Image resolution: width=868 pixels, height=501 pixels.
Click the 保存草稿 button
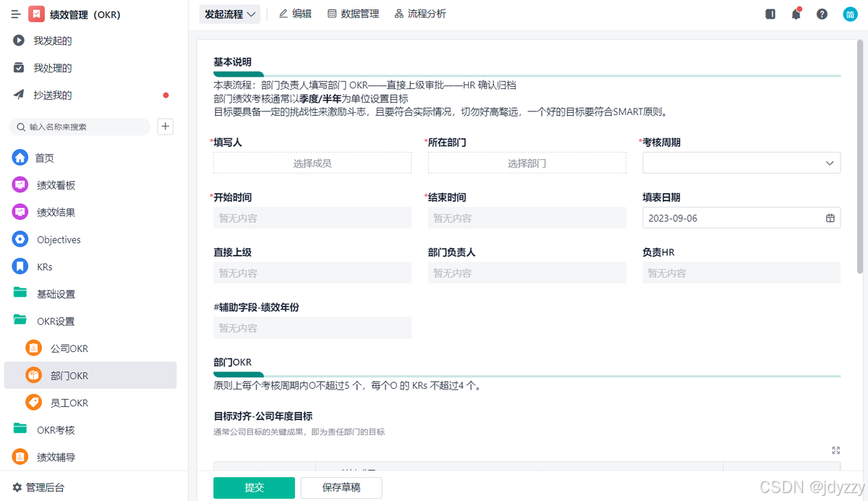(x=341, y=488)
